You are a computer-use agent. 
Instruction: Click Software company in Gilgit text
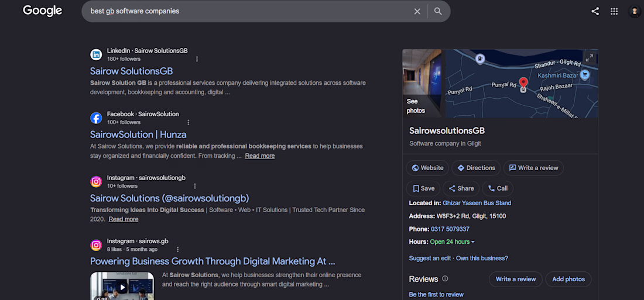445,144
